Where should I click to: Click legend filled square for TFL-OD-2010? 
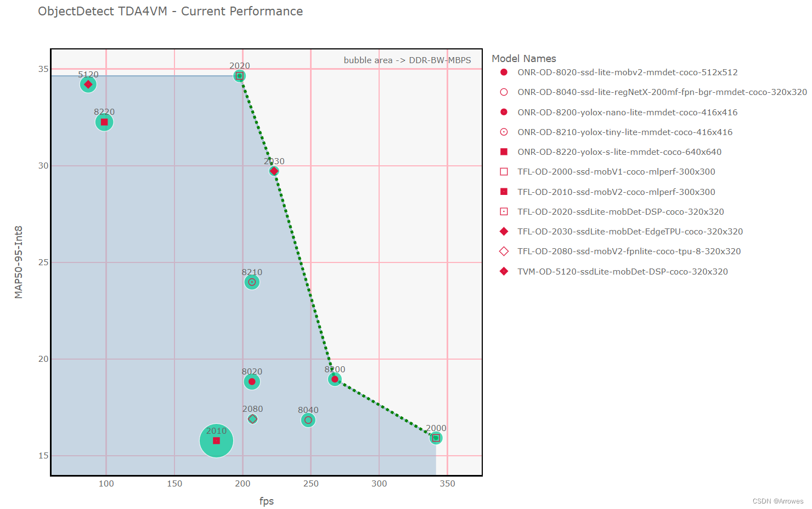[x=504, y=192]
